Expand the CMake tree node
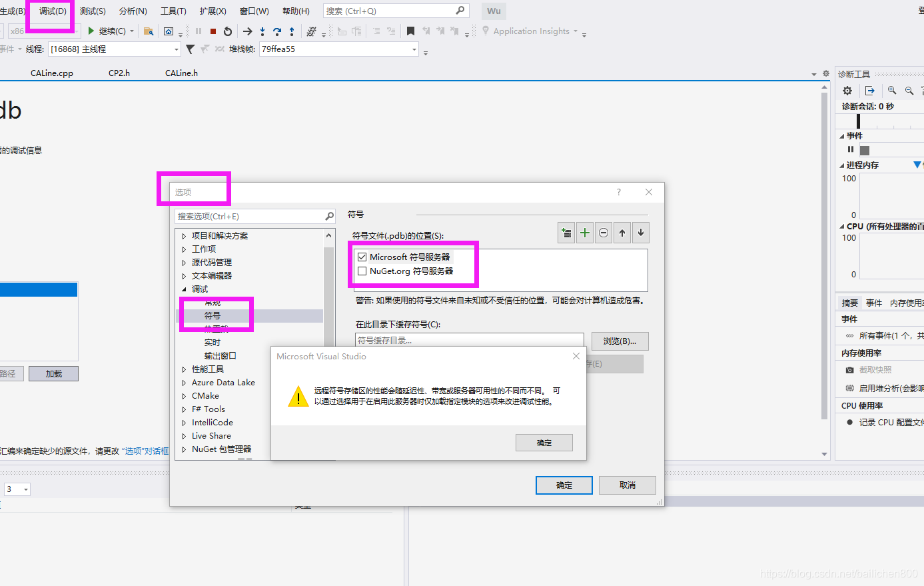Viewport: 924px width, 586px height. point(185,396)
